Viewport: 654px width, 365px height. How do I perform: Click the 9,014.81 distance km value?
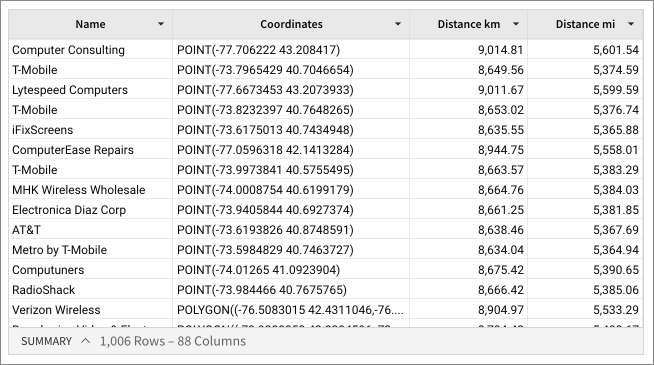501,50
